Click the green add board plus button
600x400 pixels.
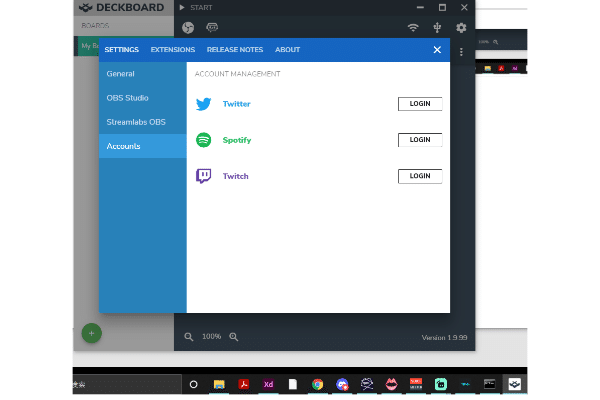point(91,333)
